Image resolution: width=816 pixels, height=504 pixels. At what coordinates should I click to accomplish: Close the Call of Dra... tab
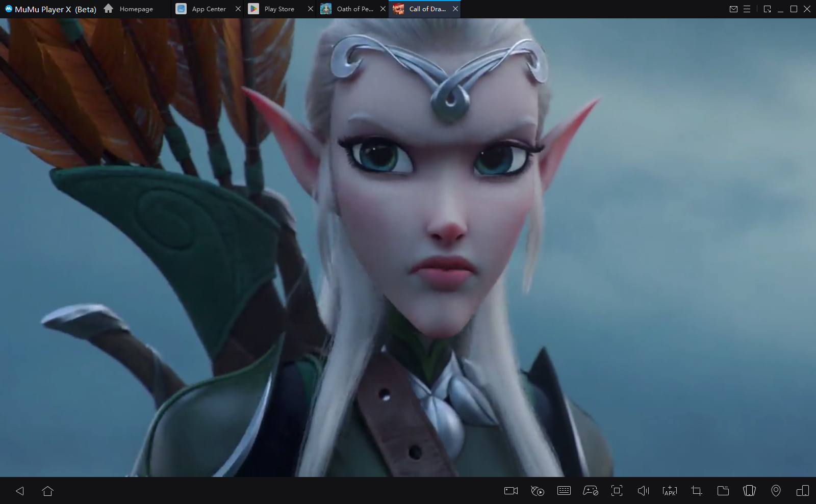(x=455, y=9)
